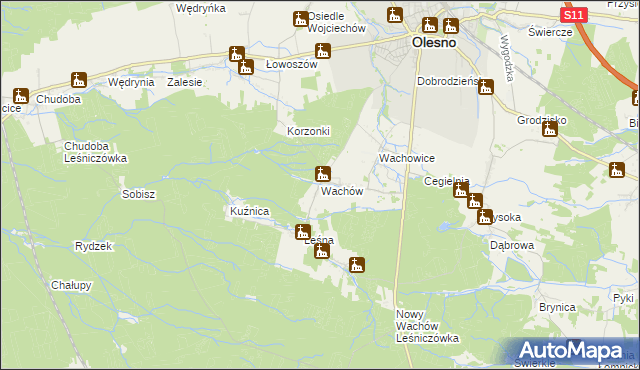
Task: Click the church icon under Cegielnia label
Action: [460, 190]
